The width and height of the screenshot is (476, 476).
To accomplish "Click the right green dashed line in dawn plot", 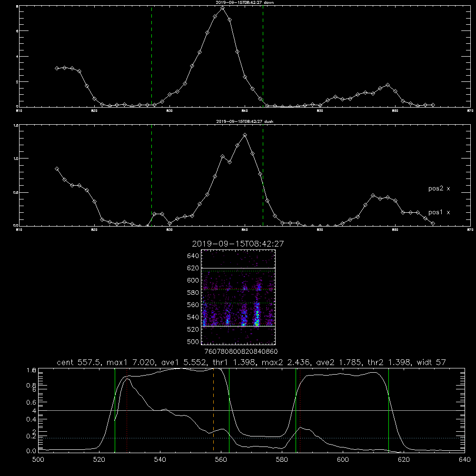I will 263,57.
